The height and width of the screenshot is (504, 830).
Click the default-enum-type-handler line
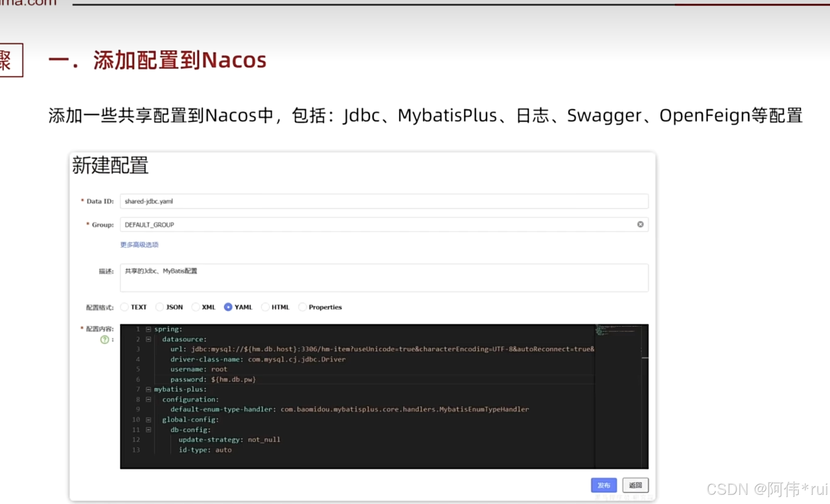(x=349, y=409)
